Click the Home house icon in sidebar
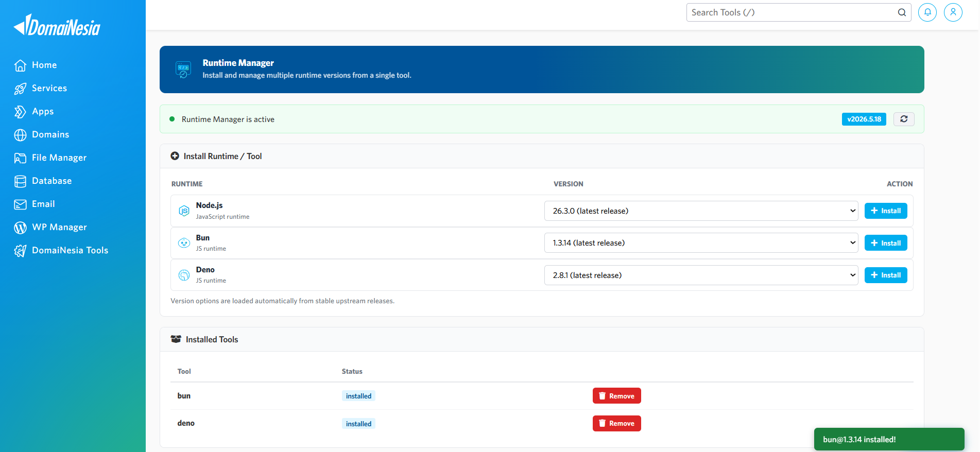The height and width of the screenshot is (452, 980). coord(20,65)
